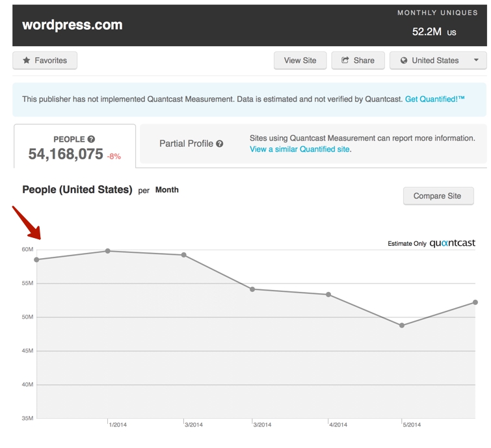Click the People (United States) chart heading
The height and width of the screenshot is (448, 491).
point(77,190)
